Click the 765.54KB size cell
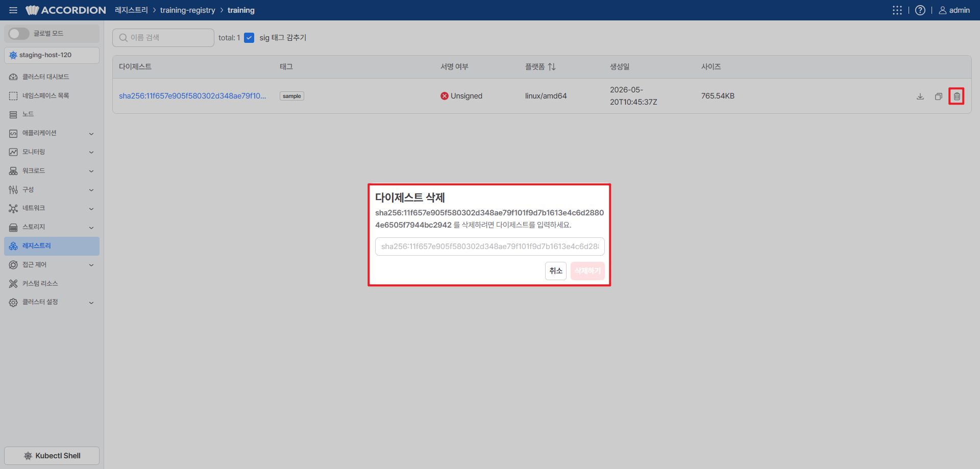 coord(718,96)
